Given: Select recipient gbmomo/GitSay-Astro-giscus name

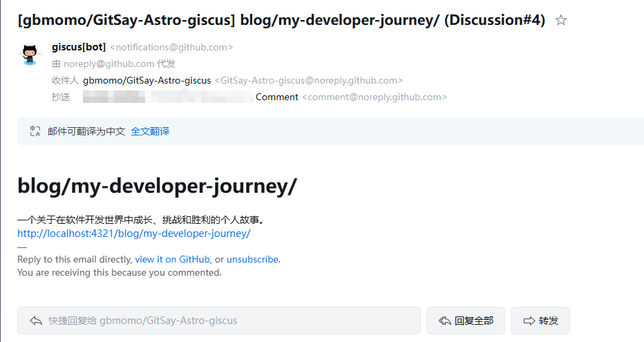Looking at the screenshot, I should tap(146, 80).
